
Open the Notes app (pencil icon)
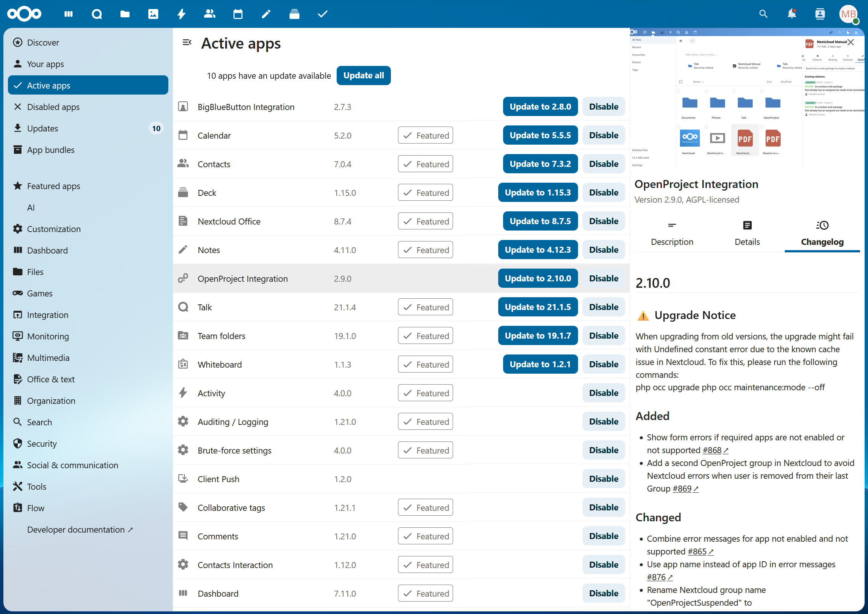(266, 14)
